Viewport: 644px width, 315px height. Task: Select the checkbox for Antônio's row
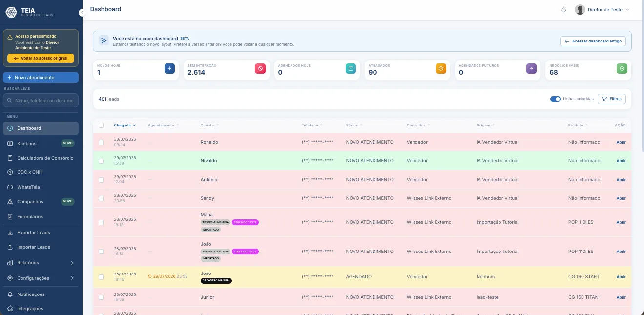click(101, 180)
